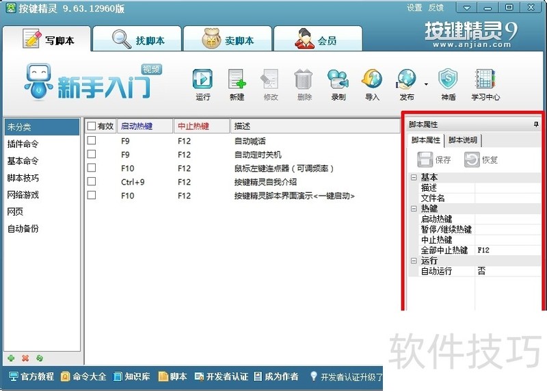Select the Ctrl+9 hotkey cell

pos(133,182)
